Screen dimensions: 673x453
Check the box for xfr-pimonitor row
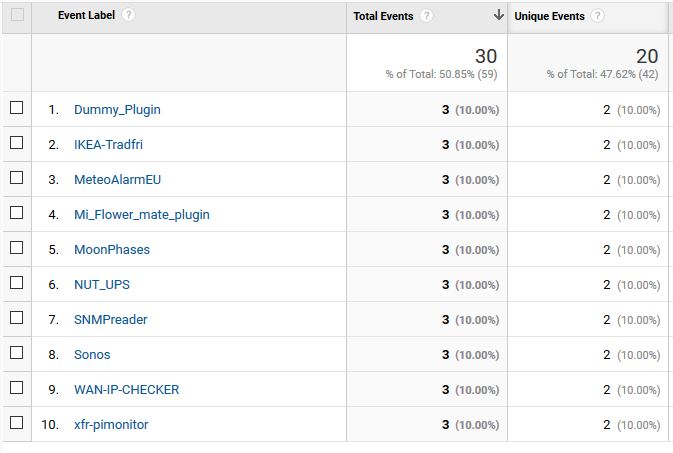pyautogui.click(x=16, y=423)
